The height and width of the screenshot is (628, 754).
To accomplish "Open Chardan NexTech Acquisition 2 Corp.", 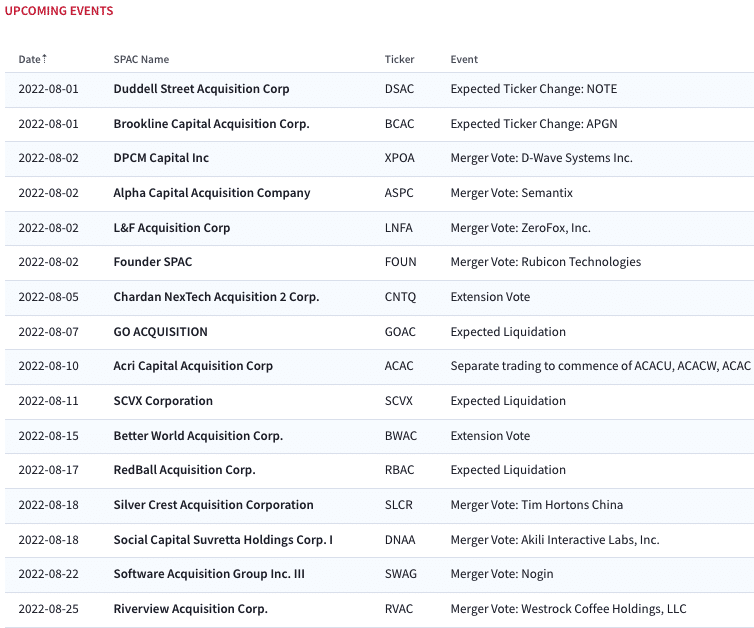I will [x=216, y=297].
